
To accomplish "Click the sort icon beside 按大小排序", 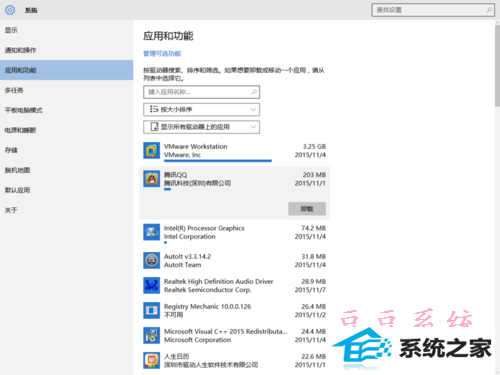I will click(x=154, y=109).
